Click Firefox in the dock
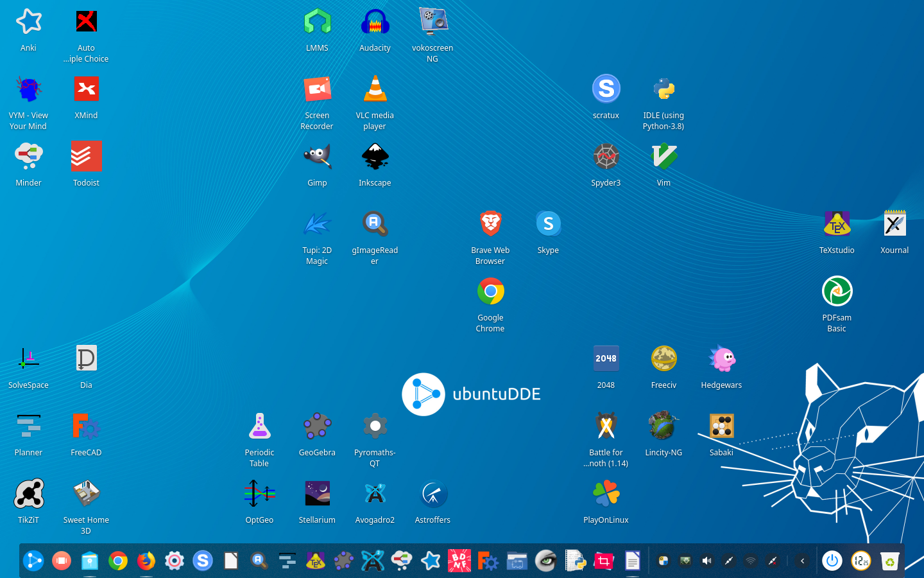924x578 pixels. coord(146,561)
